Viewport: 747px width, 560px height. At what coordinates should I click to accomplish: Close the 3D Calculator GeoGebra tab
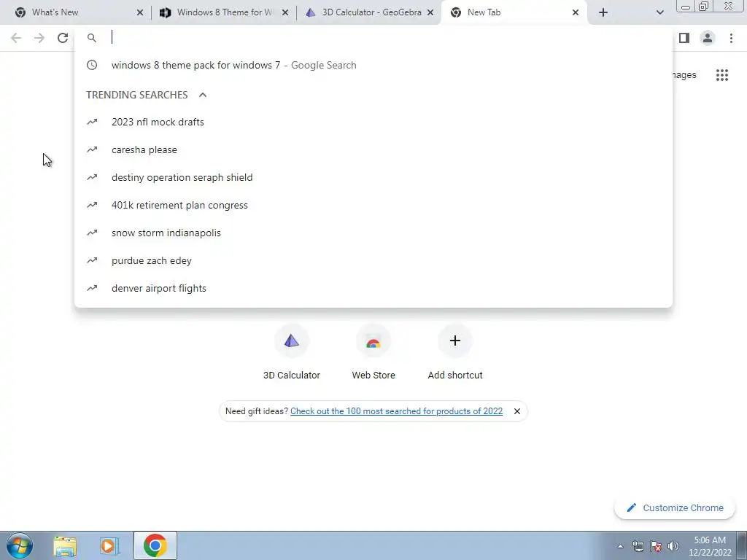[430, 12]
